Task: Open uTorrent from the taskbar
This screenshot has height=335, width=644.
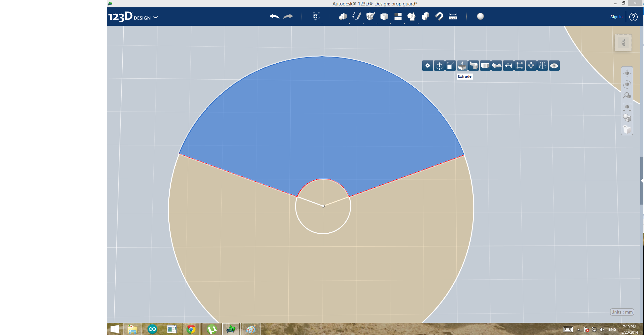Action: (211, 329)
